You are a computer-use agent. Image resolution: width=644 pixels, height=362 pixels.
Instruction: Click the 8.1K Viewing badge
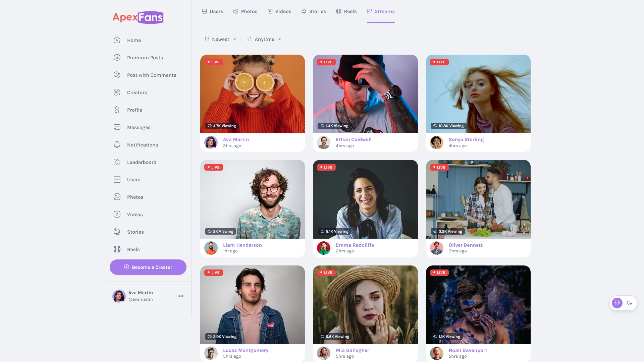334,231
